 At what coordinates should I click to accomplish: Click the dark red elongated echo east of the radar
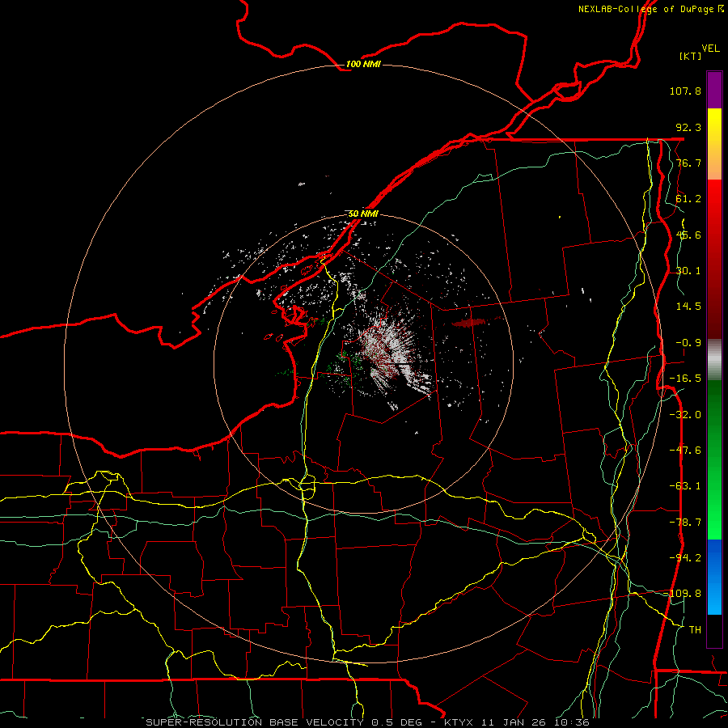470,323
